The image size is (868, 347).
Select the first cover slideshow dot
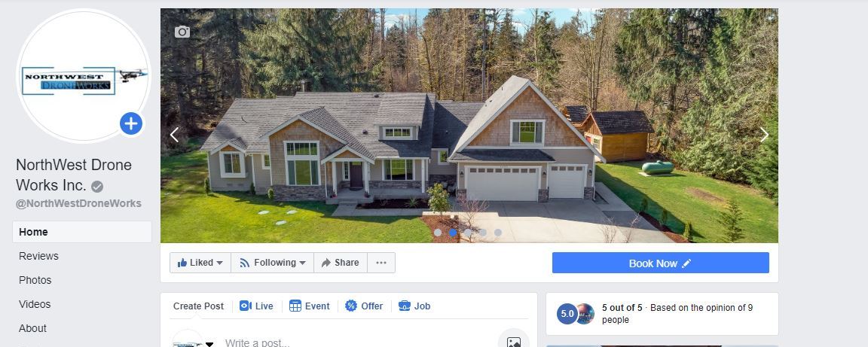click(x=438, y=233)
